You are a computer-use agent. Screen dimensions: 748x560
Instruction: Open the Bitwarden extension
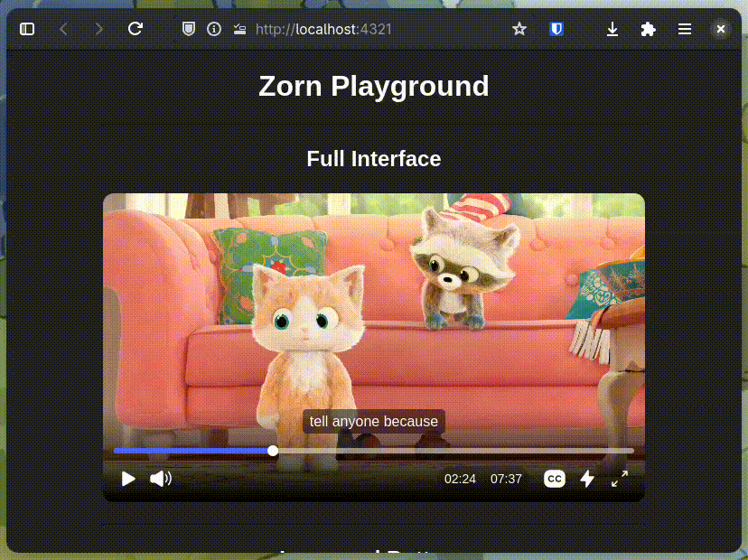(556, 29)
